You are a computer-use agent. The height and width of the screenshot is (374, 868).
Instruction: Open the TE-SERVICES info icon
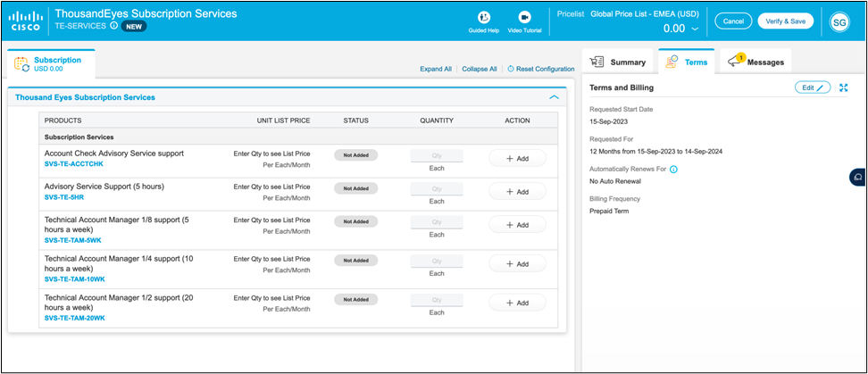[113, 26]
